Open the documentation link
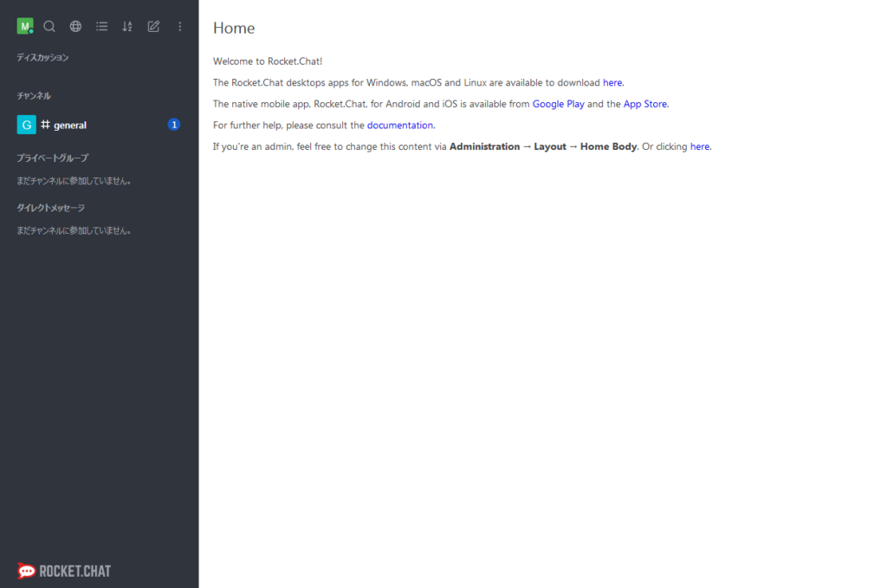Viewport: 887px width, 588px height. [399, 126]
